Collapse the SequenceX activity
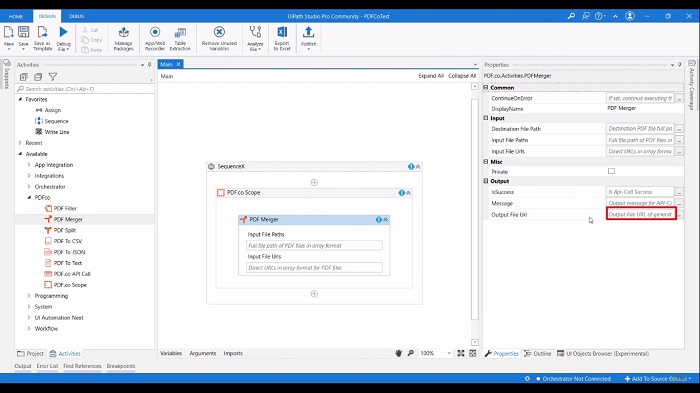 pos(418,167)
